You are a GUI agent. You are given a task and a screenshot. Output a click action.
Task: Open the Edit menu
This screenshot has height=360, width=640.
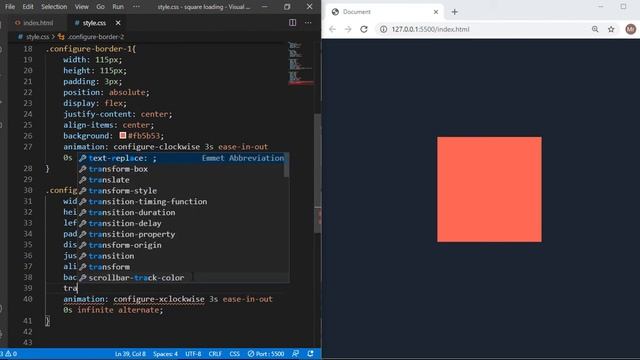[x=28, y=7]
